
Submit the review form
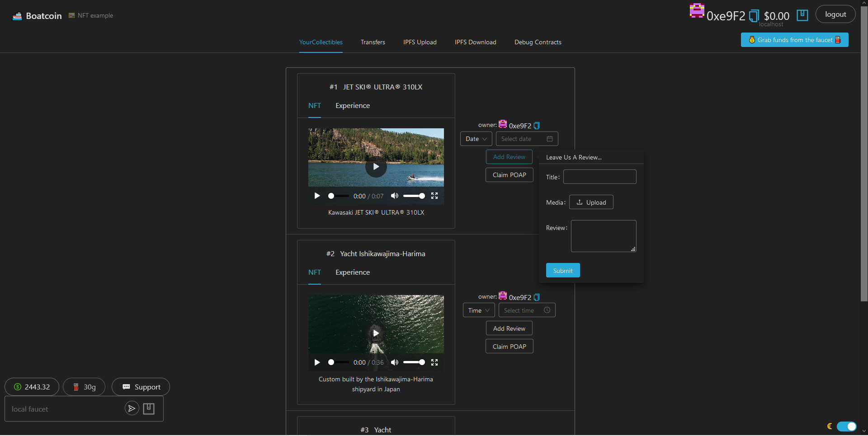pyautogui.click(x=563, y=270)
